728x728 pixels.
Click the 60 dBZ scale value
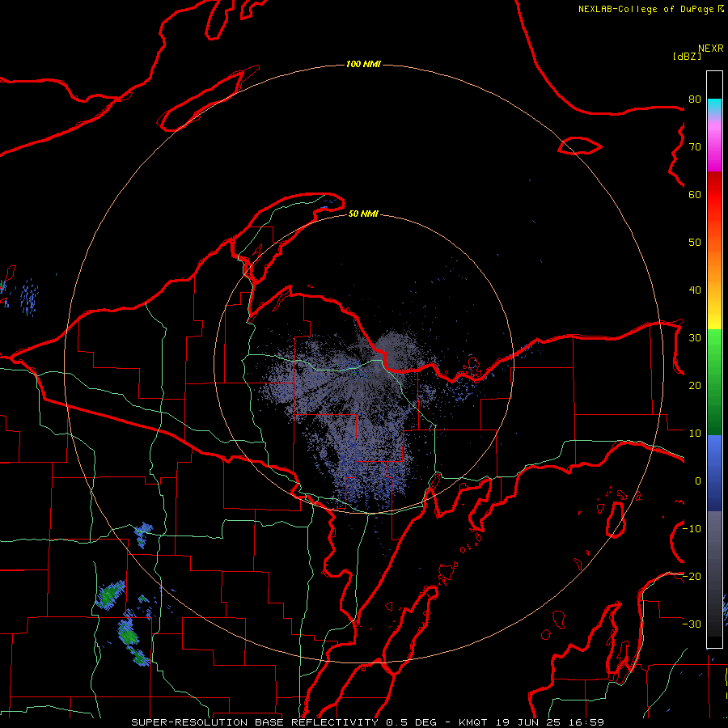[695, 194]
